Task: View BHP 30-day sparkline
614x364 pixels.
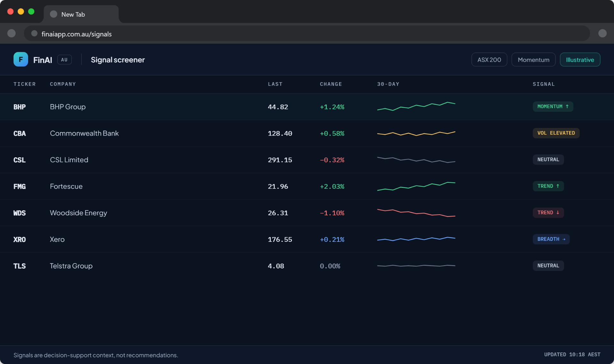Action: [416, 107]
